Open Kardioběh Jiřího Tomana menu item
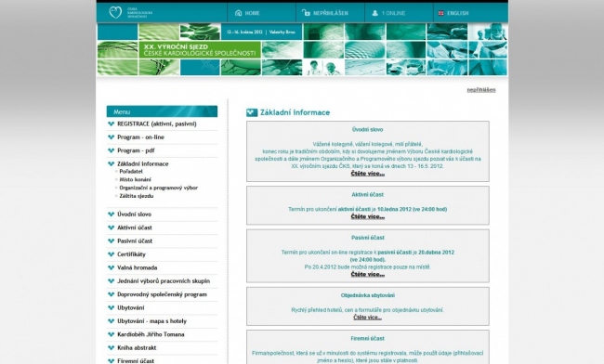Viewport: 604px width, 364px height. [151, 334]
